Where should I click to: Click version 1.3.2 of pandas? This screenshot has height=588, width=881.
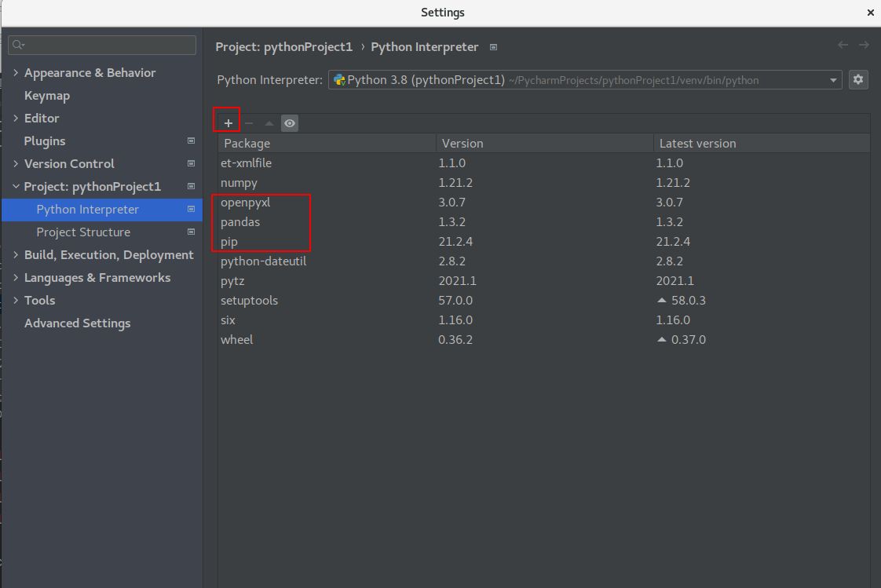coord(451,222)
